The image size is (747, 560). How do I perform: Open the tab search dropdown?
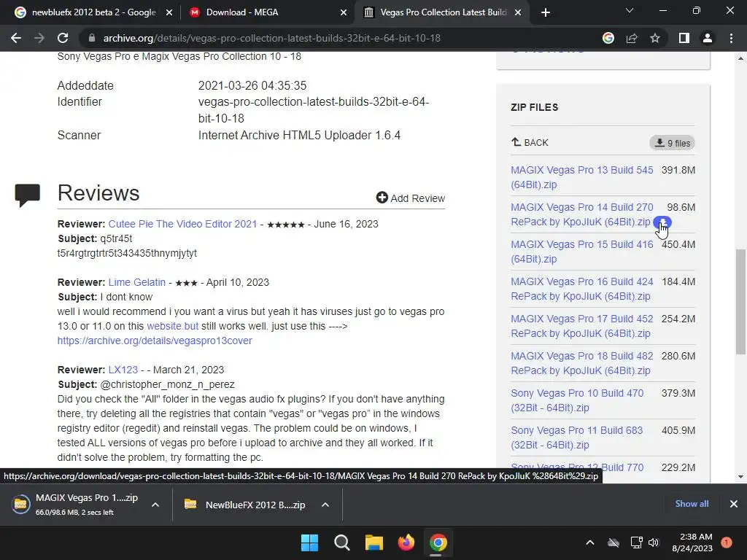tap(630, 10)
